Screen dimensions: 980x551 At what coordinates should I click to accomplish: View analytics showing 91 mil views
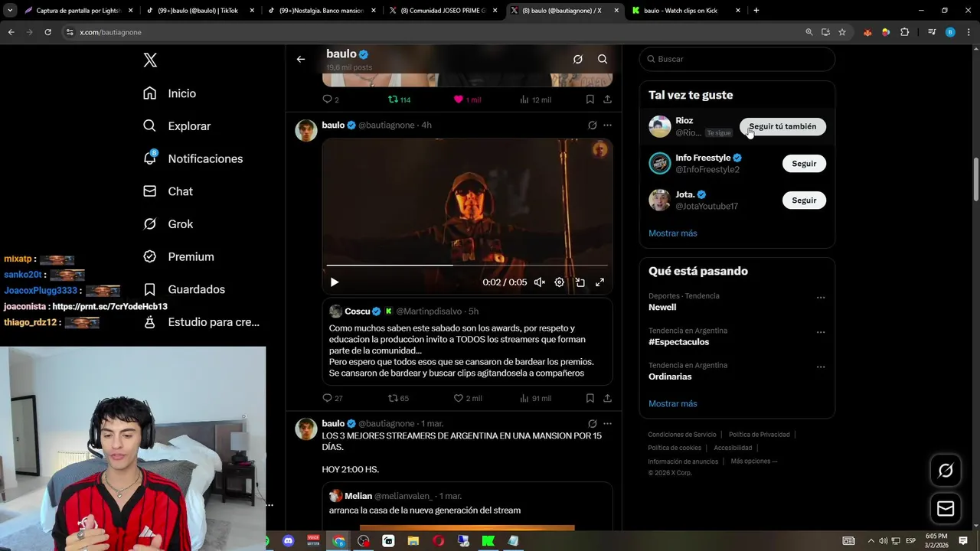(x=535, y=398)
